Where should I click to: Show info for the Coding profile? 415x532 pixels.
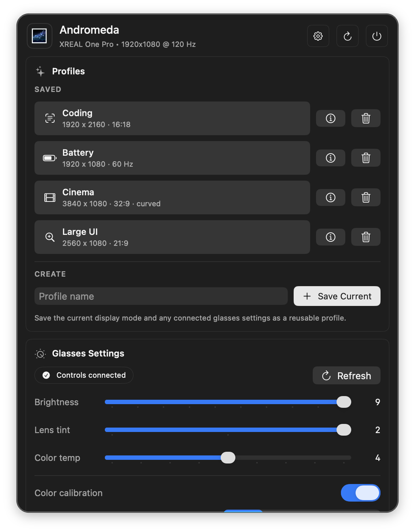tap(330, 118)
